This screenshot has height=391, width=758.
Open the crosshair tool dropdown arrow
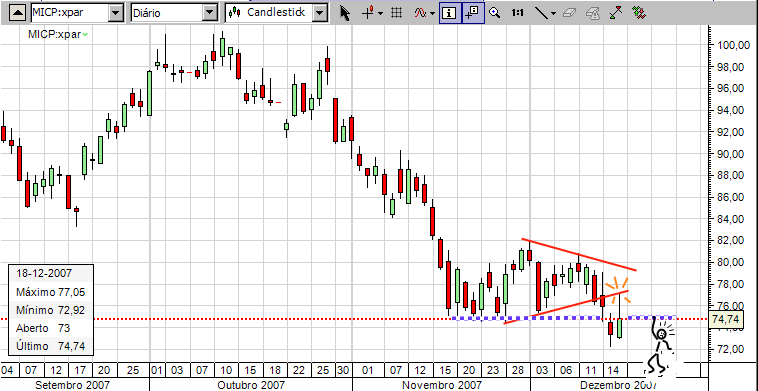click(x=380, y=14)
